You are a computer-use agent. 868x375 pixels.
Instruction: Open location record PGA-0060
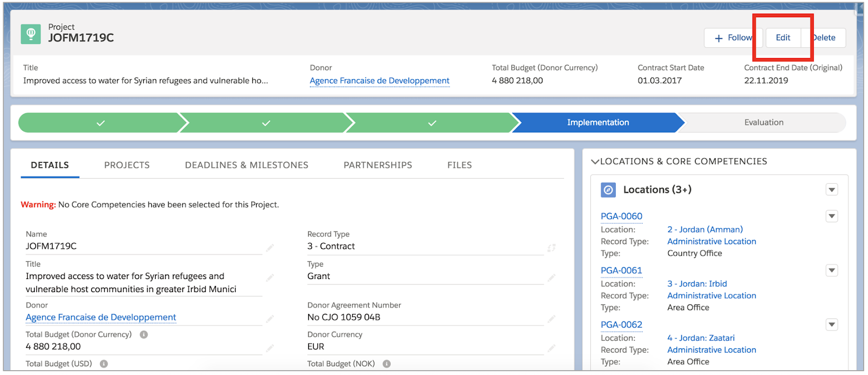[621, 216]
